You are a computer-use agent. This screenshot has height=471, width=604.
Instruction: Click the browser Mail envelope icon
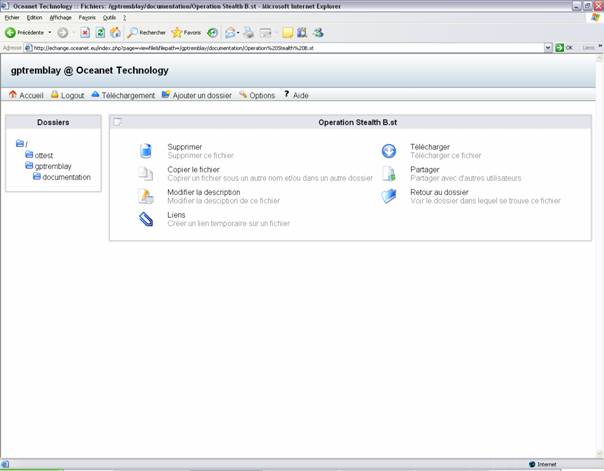230,33
